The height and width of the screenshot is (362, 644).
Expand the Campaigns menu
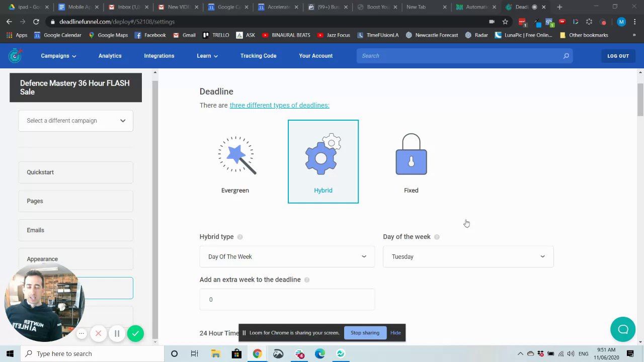point(58,56)
